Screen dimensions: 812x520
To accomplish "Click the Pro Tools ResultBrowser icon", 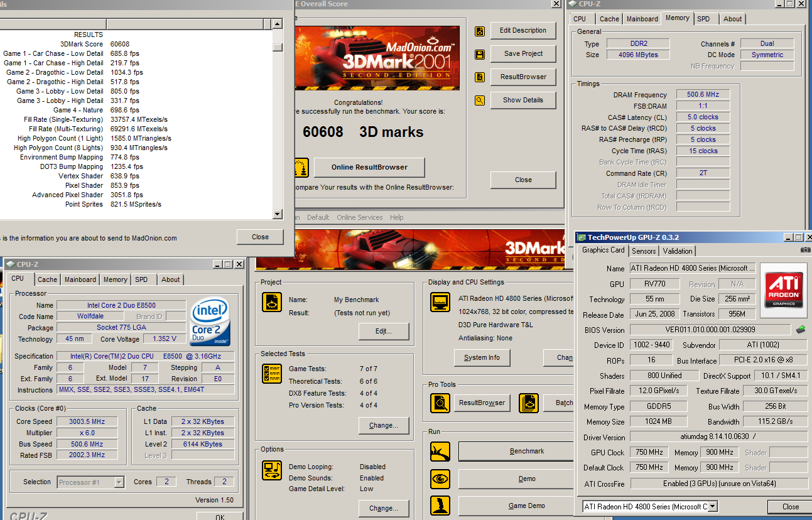I will (440, 403).
